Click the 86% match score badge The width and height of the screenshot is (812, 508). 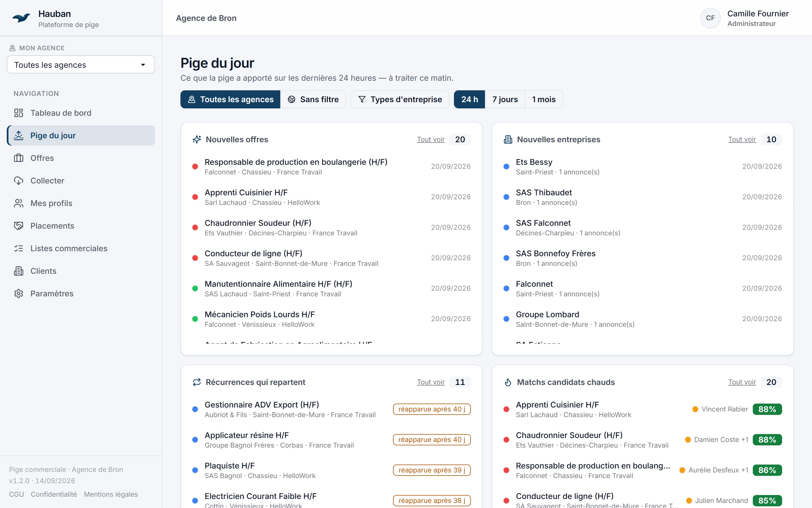click(767, 470)
